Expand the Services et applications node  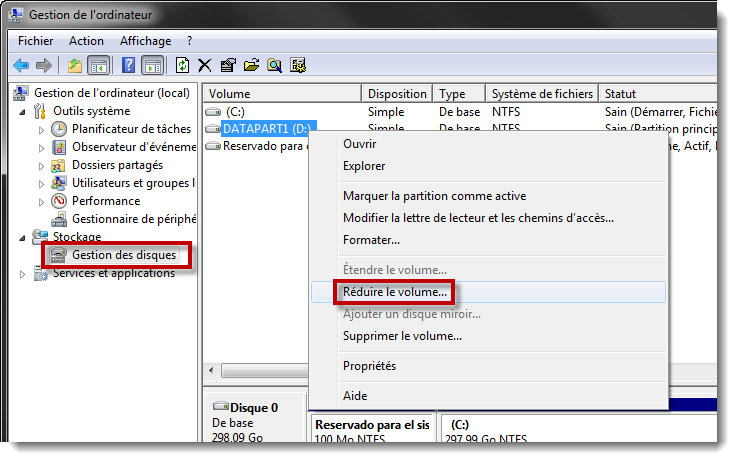22,274
